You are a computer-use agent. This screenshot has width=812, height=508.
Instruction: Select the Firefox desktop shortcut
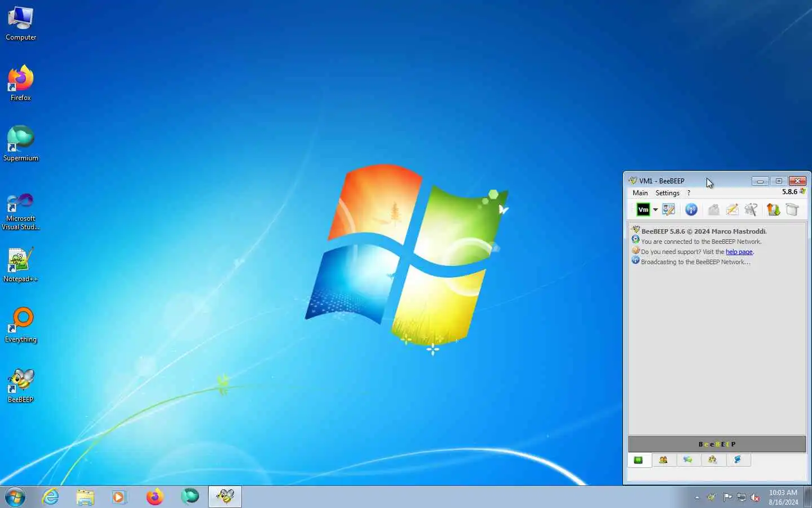coord(21,84)
